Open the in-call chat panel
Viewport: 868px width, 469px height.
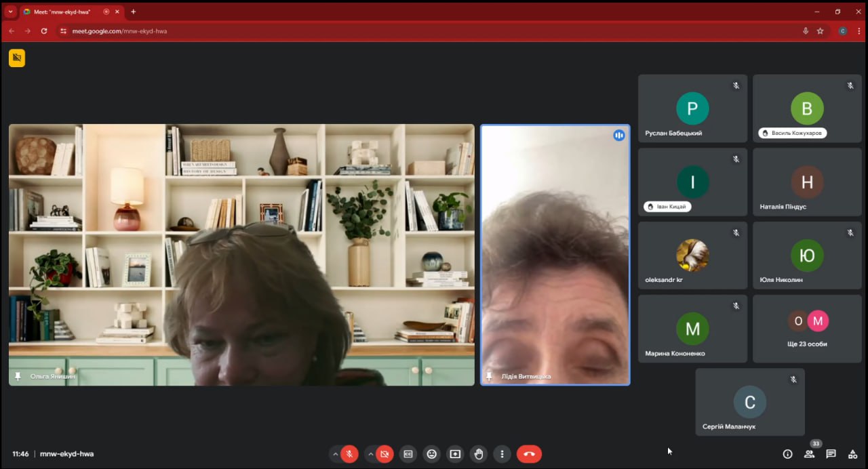click(x=831, y=454)
